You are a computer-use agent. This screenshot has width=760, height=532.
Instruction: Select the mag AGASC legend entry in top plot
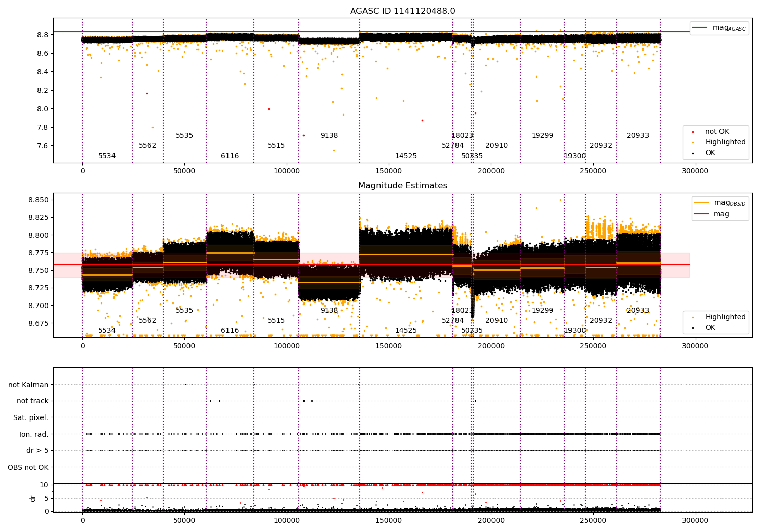point(719,28)
